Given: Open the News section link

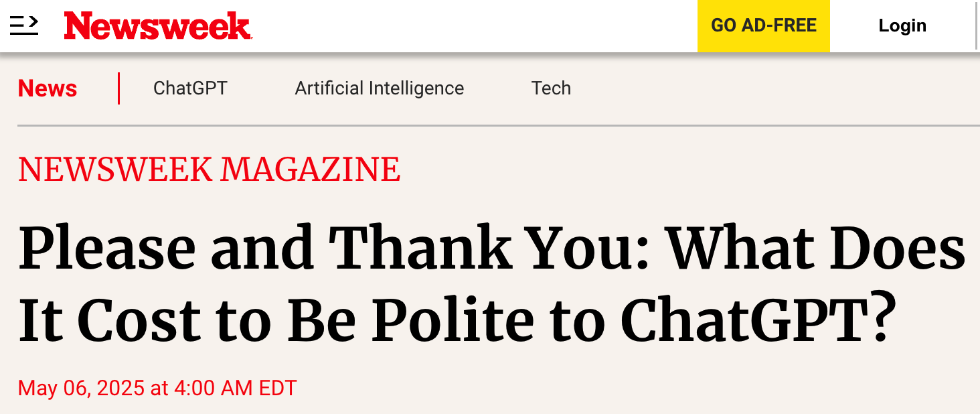Looking at the screenshot, I should pyautogui.click(x=48, y=88).
